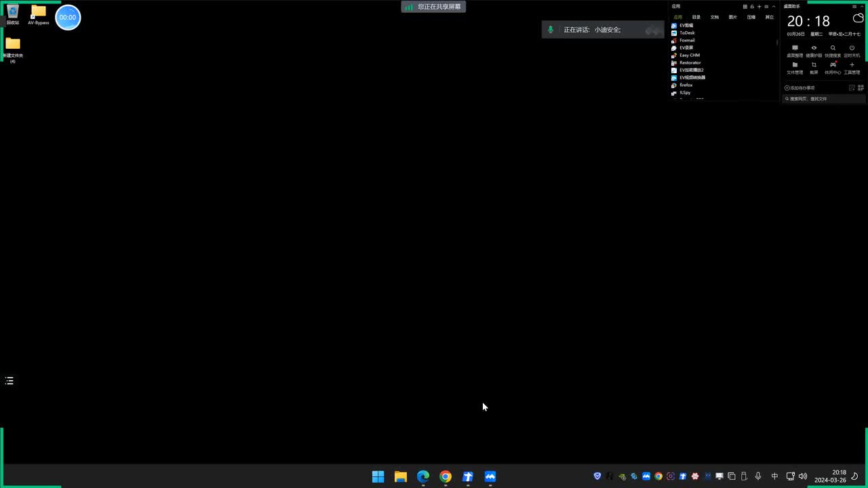Open the 桌面助手 panel menu icon
This screenshot has height=488, width=868.
pos(854,6)
